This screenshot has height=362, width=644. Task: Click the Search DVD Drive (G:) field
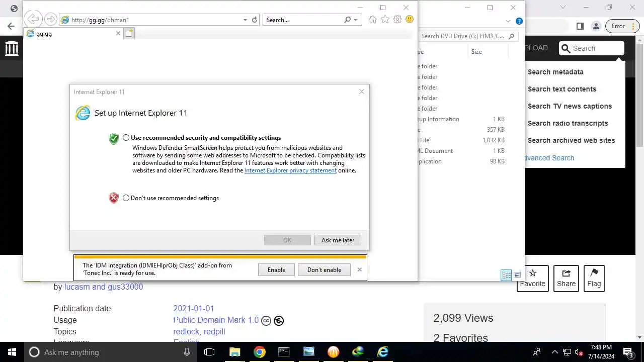pyautogui.click(x=467, y=36)
